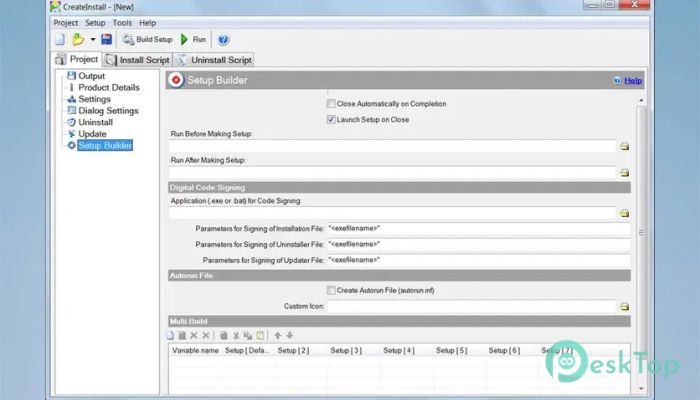
Task: Click Installation File signing parameters field
Action: click(479, 229)
